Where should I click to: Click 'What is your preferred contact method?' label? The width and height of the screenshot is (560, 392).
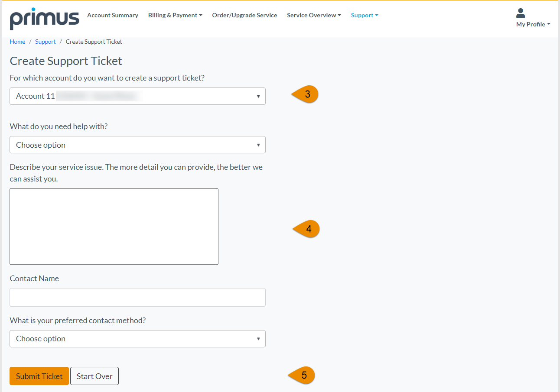(78, 321)
